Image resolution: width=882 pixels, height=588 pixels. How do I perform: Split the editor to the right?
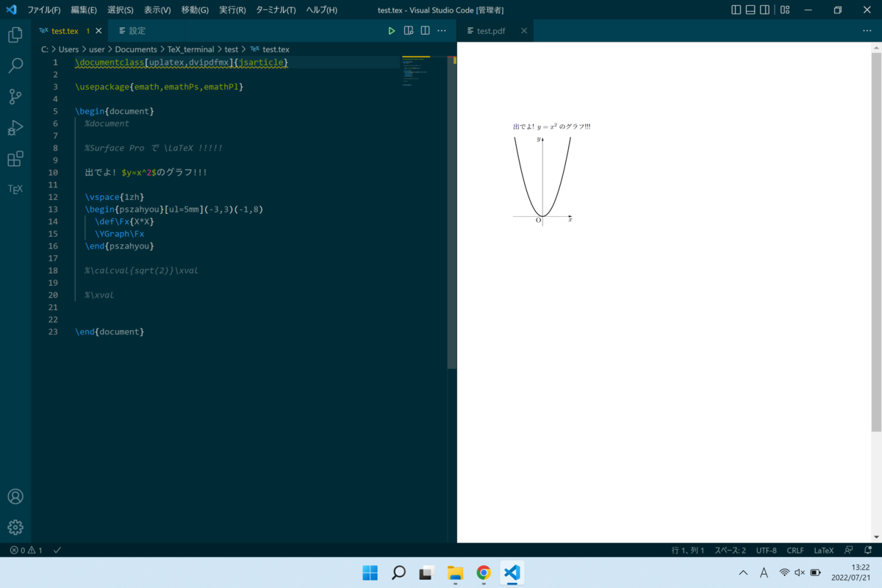(425, 31)
